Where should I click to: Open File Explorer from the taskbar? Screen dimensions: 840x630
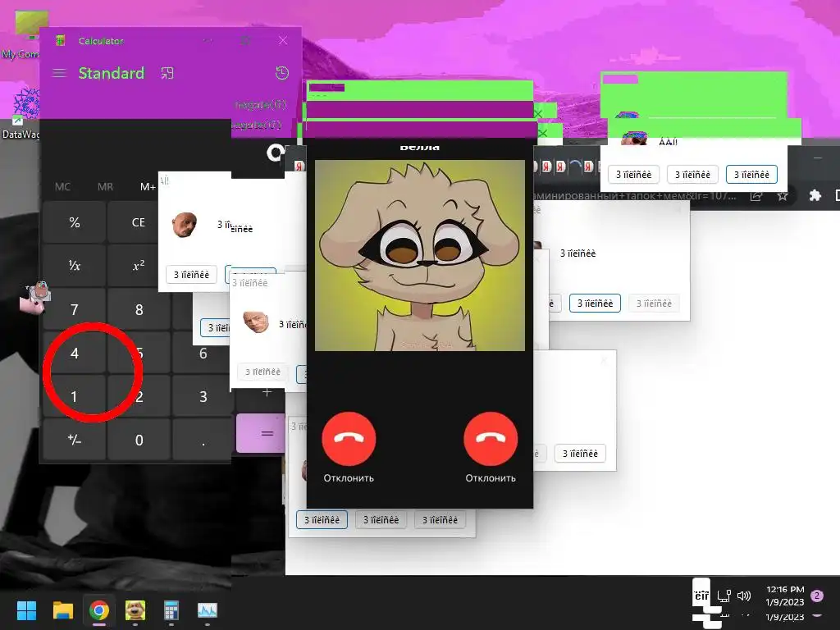tap(62, 610)
